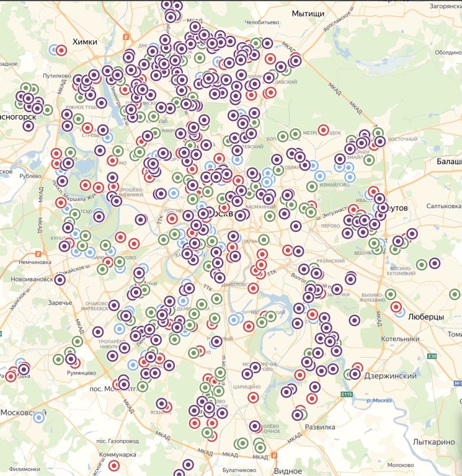Select the пос. Газопровод label
Viewport: 462px width, 476px height.
(117, 441)
